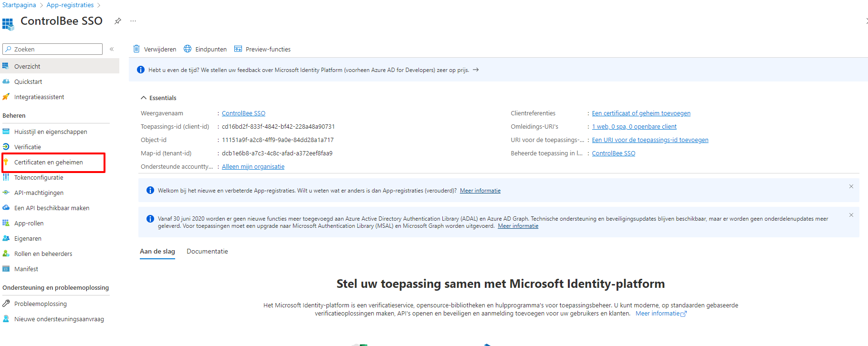The image size is (868, 346).
Task: Open Overzicht in the sidebar
Action: pos(60,66)
